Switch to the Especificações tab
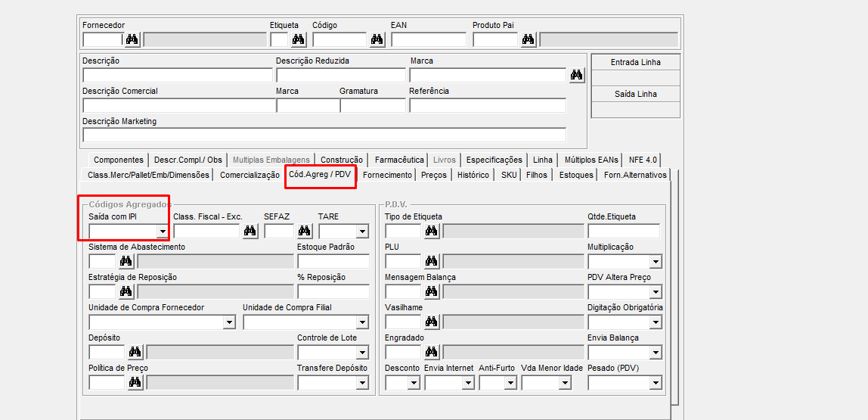 pyautogui.click(x=494, y=160)
